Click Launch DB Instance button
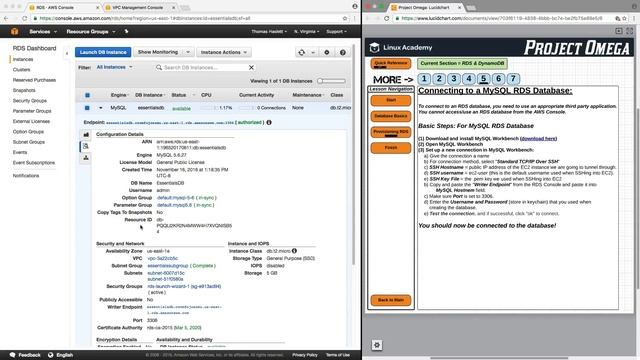Screen dimensions: 640x360 pos(103,52)
